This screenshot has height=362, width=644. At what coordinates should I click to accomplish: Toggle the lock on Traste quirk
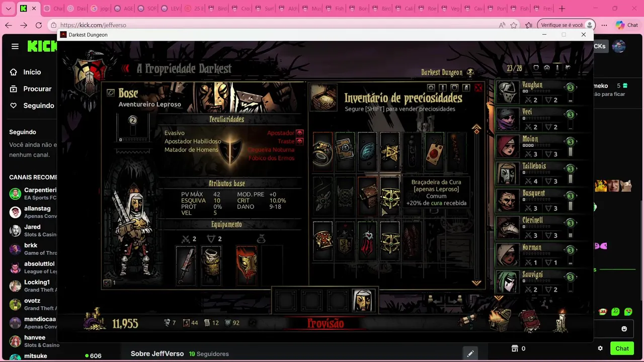tap(299, 141)
